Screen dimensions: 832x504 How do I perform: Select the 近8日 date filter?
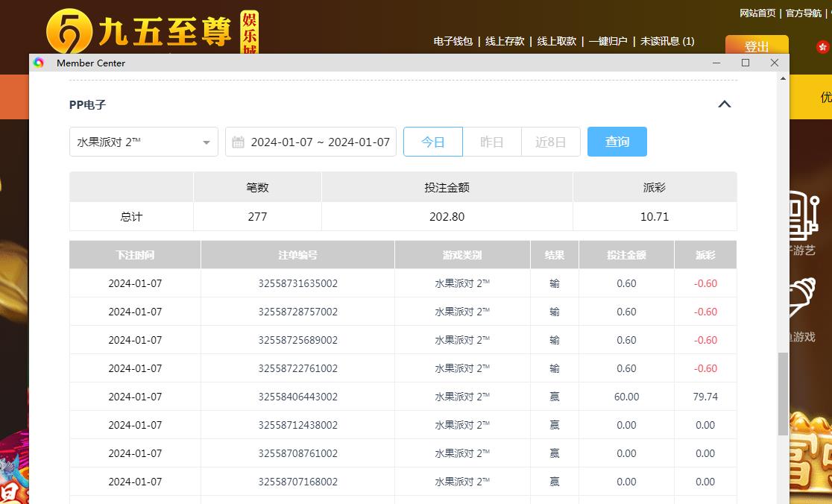(550, 142)
